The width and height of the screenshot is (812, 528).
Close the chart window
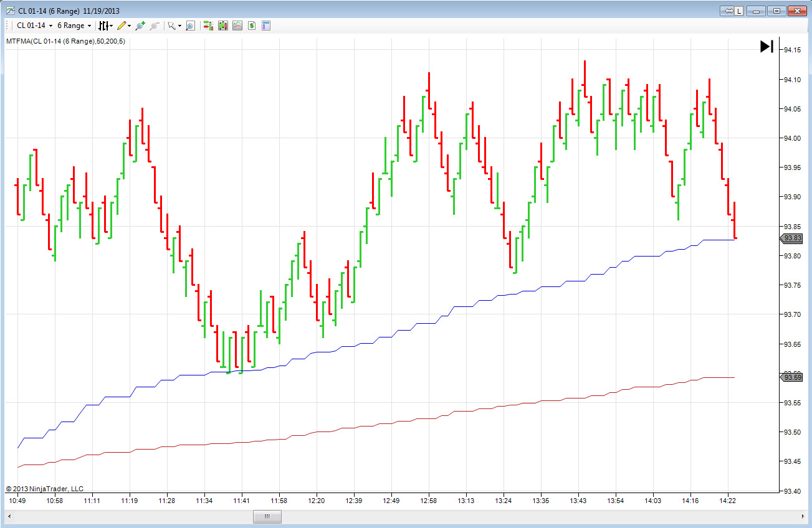click(796, 11)
